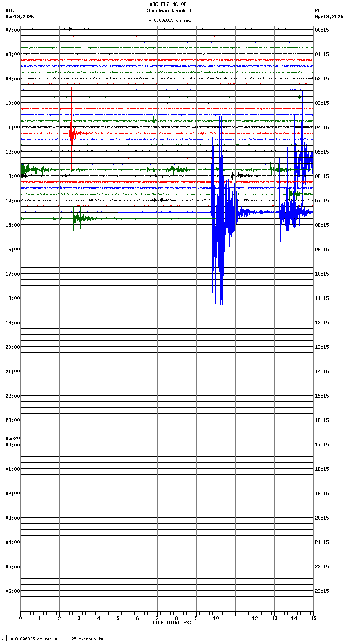Image resolution: width=346 pixels, height=644 pixels.
Task: Click the "UTC" timezone label
Action: click(x=10, y=11)
